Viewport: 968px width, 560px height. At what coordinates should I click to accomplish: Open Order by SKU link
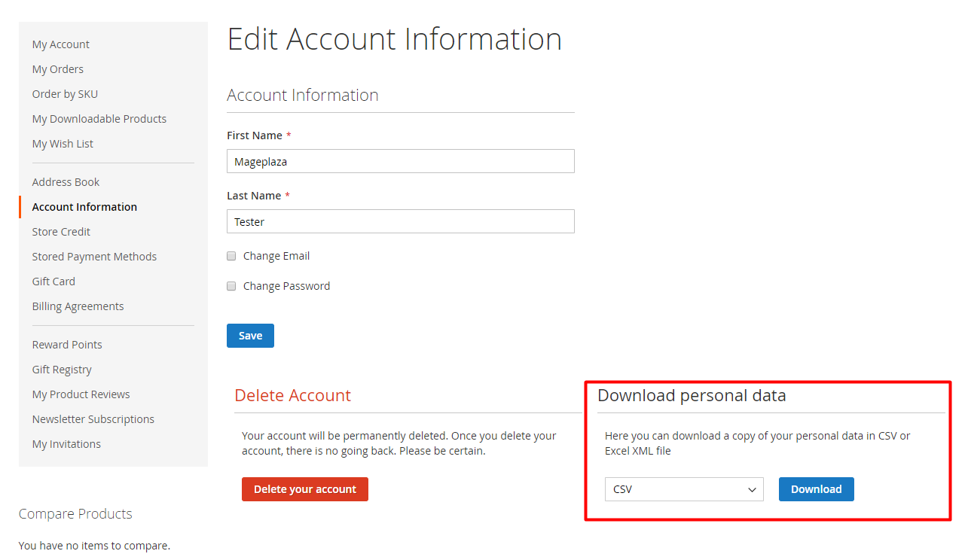coord(65,94)
